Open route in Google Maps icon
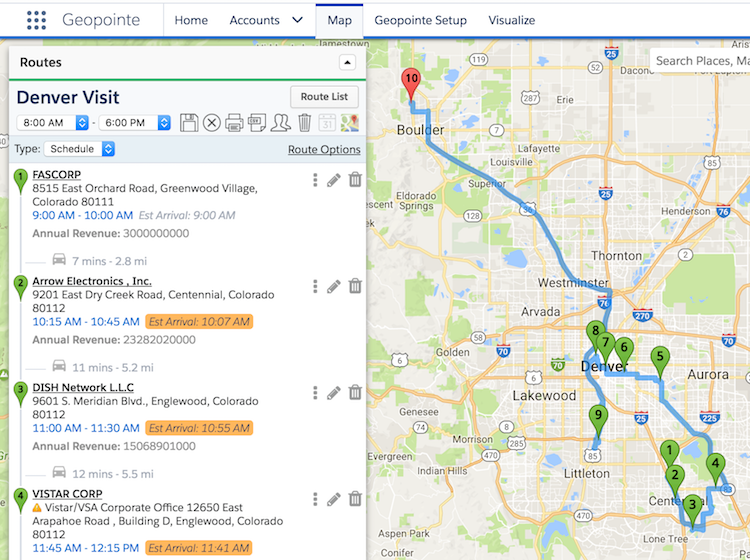 click(350, 123)
